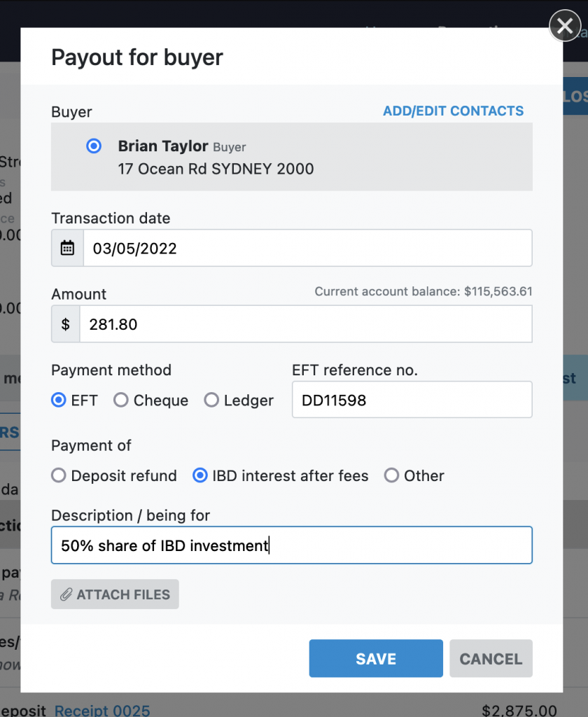Select IBD interest after fees option
Viewport: 588px width, 717px height.
coord(200,476)
